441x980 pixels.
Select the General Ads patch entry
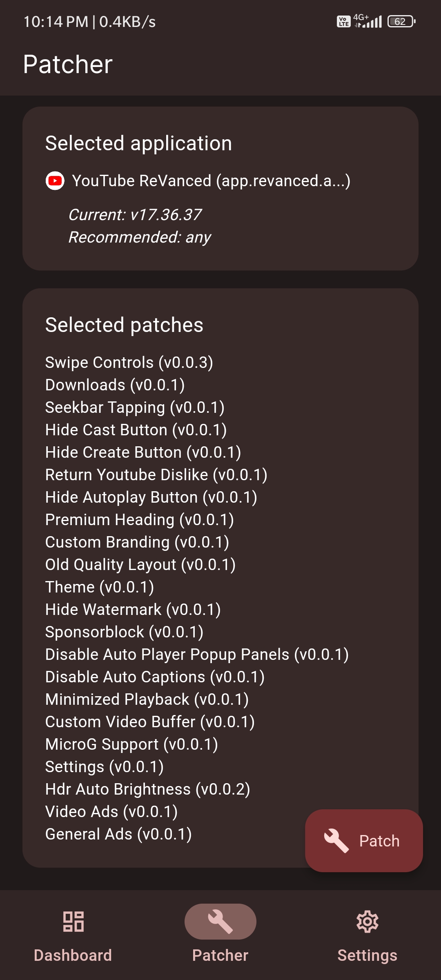118,834
